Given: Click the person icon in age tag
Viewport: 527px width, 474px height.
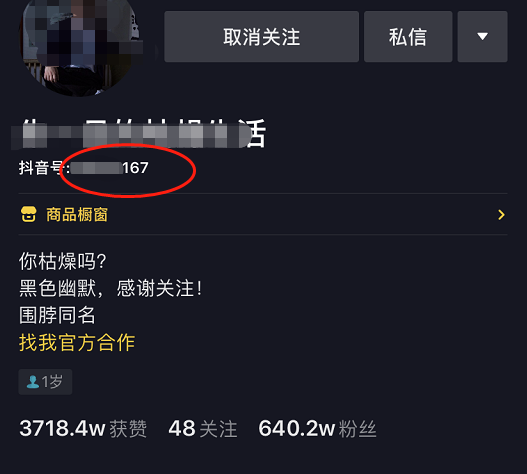Looking at the screenshot, I should pyautogui.click(x=33, y=382).
